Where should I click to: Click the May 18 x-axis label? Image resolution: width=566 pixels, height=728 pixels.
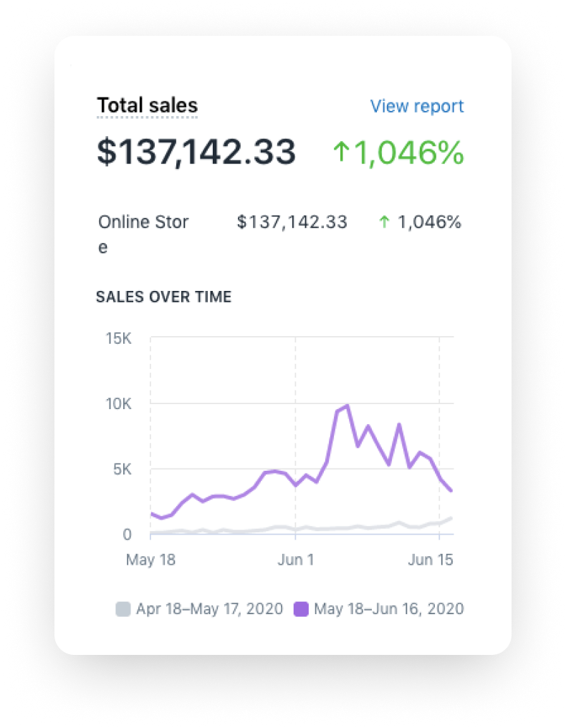150,560
